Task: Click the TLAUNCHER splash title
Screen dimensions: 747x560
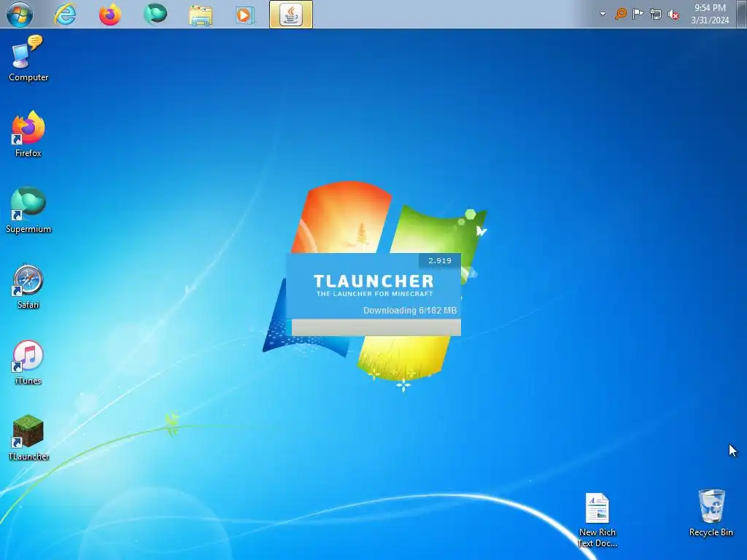Action: pyautogui.click(x=374, y=281)
